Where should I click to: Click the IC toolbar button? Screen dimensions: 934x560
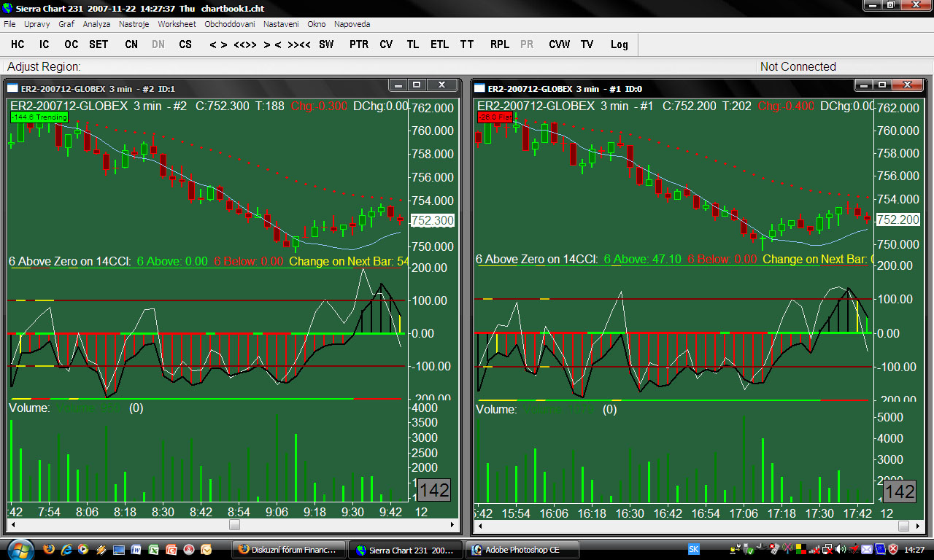[x=45, y=44]
